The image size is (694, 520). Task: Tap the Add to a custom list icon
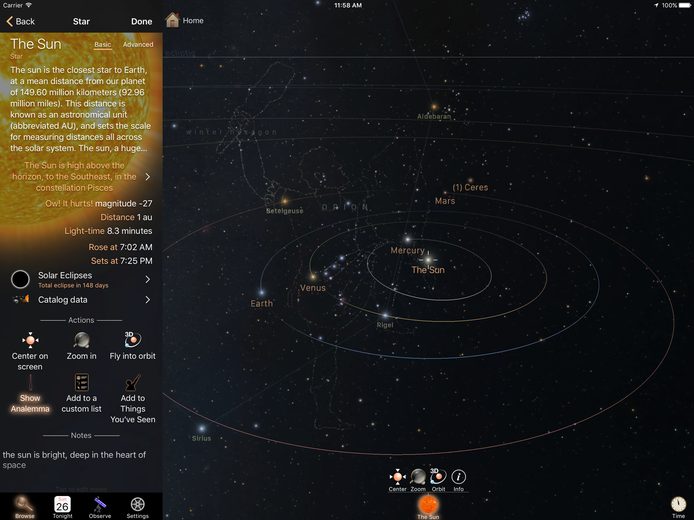81,382
